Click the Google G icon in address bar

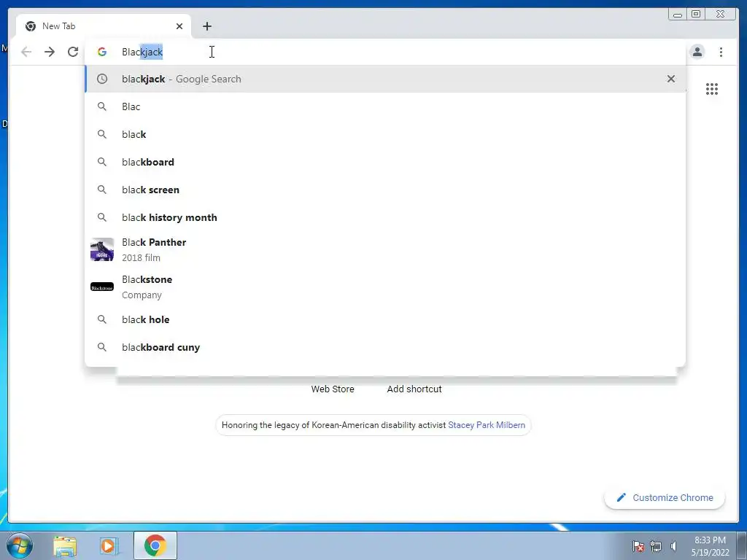102,52
